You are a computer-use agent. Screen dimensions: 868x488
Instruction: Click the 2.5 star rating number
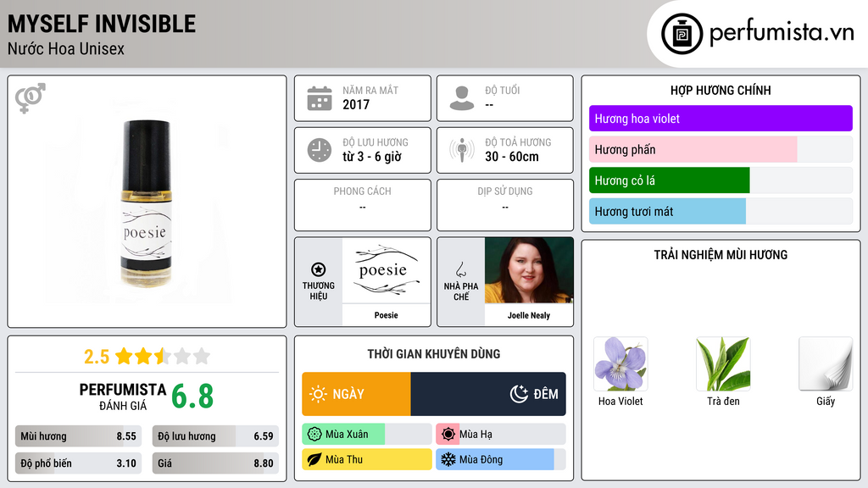click(x=97, y=357)
